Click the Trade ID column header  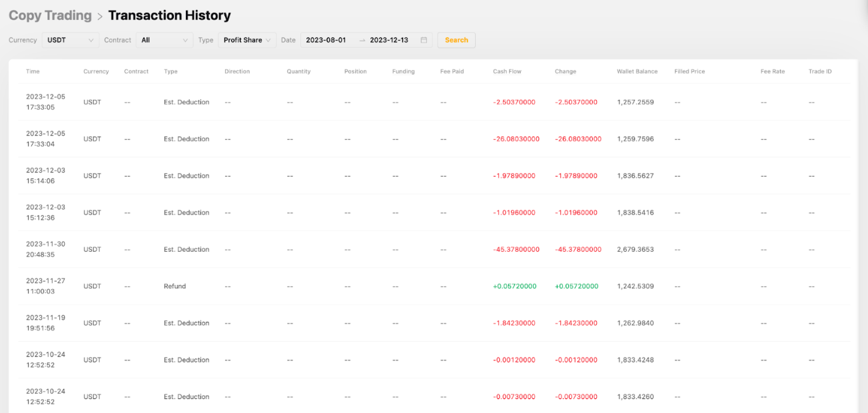820,71
